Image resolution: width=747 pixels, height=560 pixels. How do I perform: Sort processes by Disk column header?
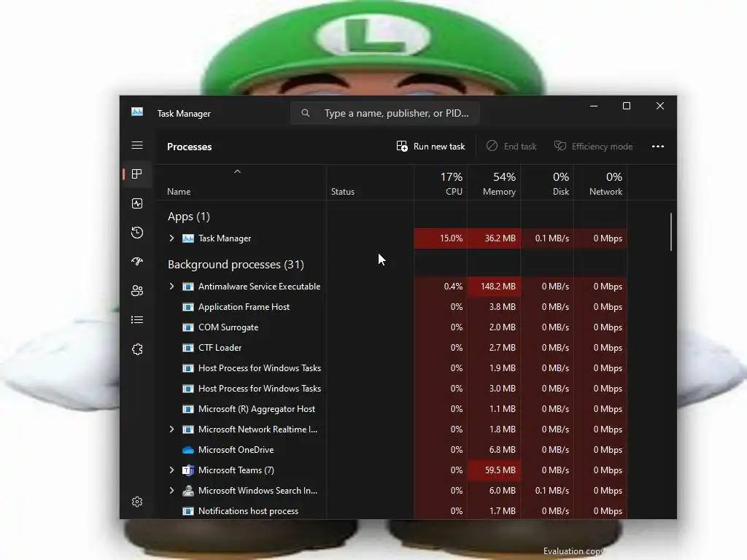(x=547, y=183)
